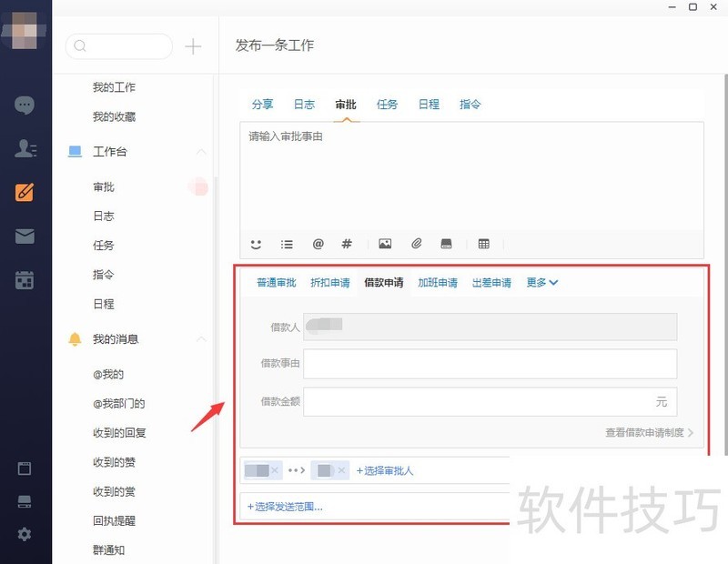This screenshot has height=564, width=728.
Task: Insert a table via grid icon
Action: [x=483, y=244]
